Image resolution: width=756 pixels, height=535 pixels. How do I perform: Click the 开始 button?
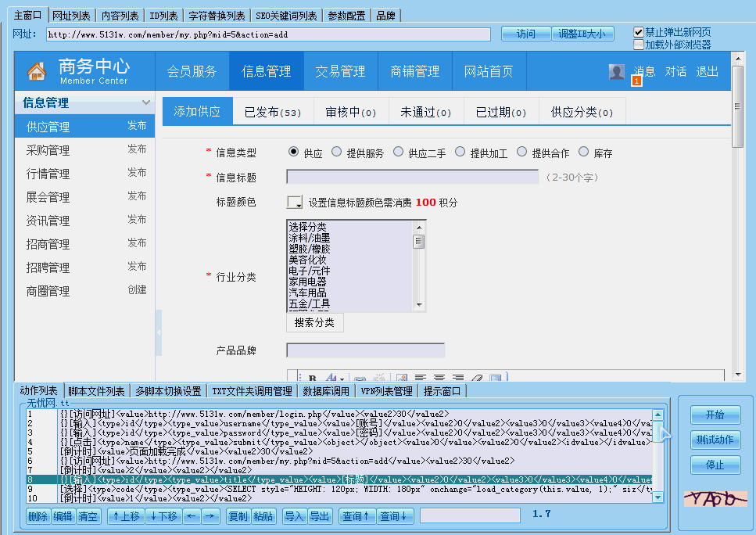[x=715, y=415]
